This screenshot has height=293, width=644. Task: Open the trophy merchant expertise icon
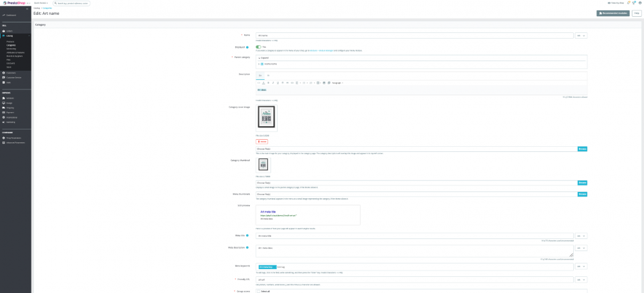(x=634, y=3)
